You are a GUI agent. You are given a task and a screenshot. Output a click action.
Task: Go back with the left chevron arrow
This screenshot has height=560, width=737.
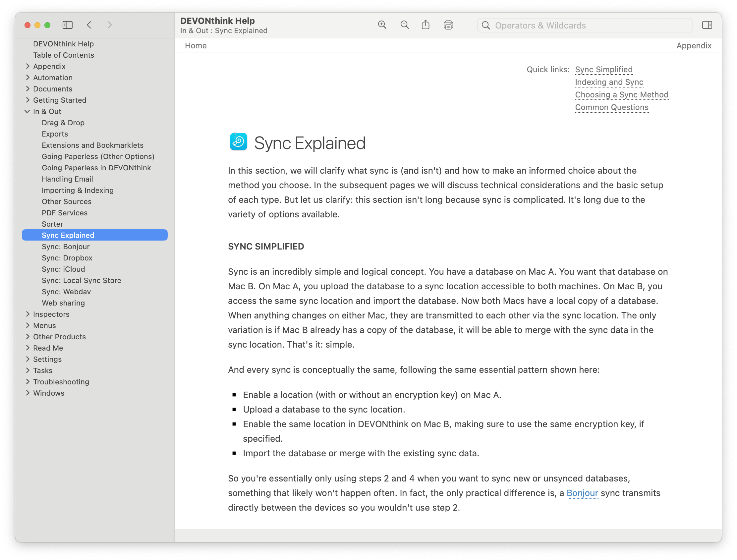click(x=89, y=25)
